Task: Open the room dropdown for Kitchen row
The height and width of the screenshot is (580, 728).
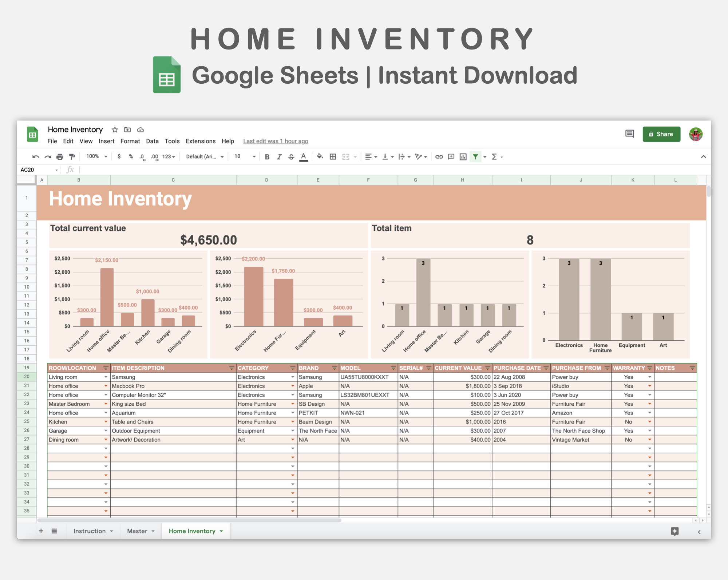Action: pyautogui.click(x=106, y=422)
